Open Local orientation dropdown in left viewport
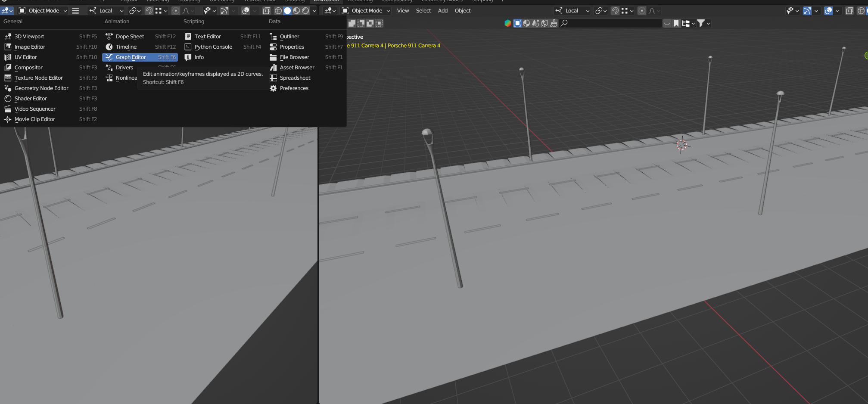868x404 pixels. (x=106, y=11)
